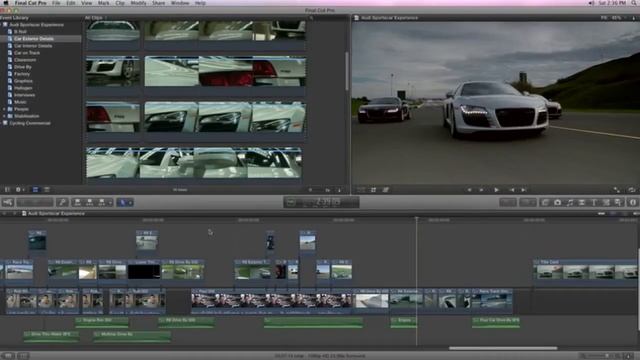The image size is (640, 360).
Task: Select Car on Track collection
Action: tap(27, 53)
